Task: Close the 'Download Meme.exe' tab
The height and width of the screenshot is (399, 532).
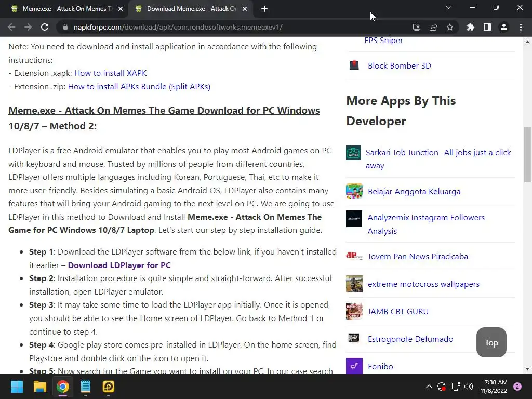Action: click(x=245, y=9)
